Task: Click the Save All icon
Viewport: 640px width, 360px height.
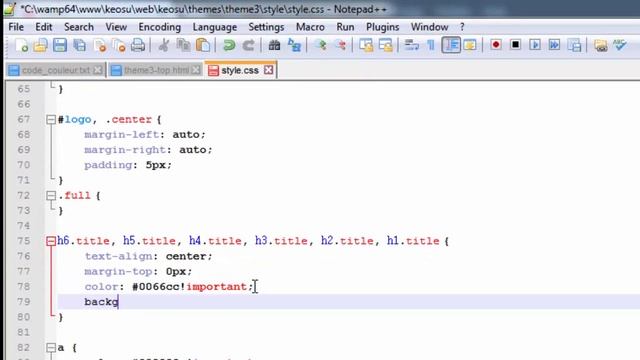Action: [x=80, y=45]
